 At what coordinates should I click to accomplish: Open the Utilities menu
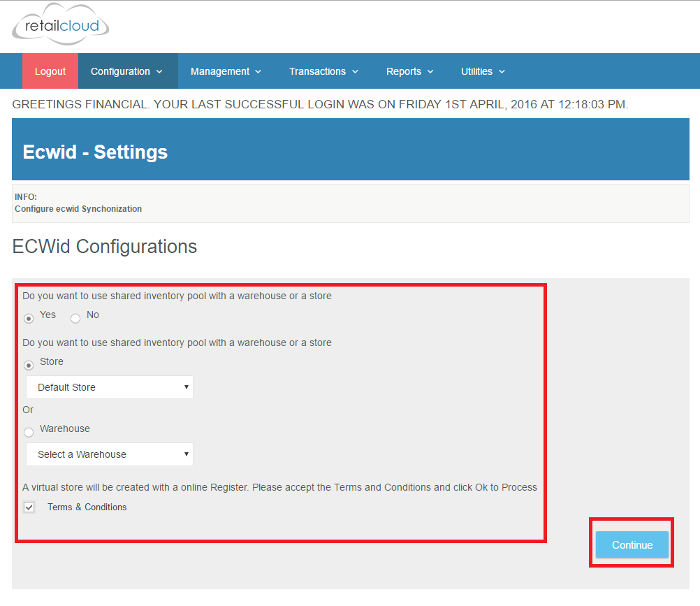483,71
